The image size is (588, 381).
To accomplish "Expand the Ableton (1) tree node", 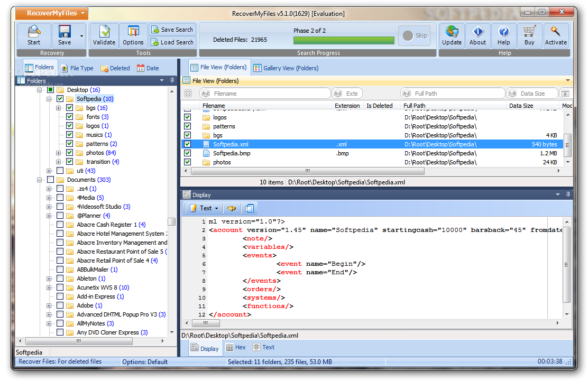I will tap(49, 278).
